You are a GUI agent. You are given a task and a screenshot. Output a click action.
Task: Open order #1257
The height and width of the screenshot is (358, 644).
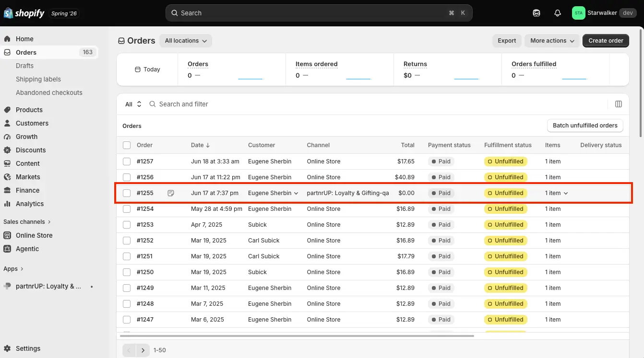pos(145,162)
